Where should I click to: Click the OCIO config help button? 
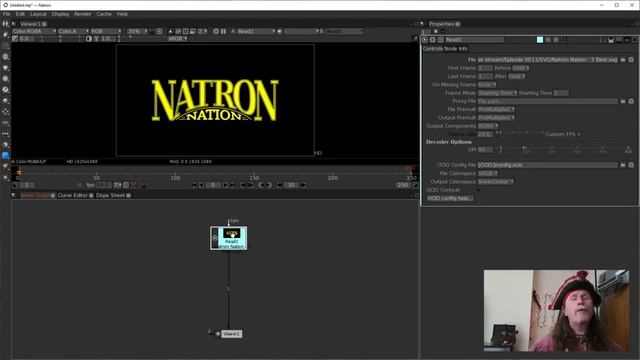click(x=450, y=198)
